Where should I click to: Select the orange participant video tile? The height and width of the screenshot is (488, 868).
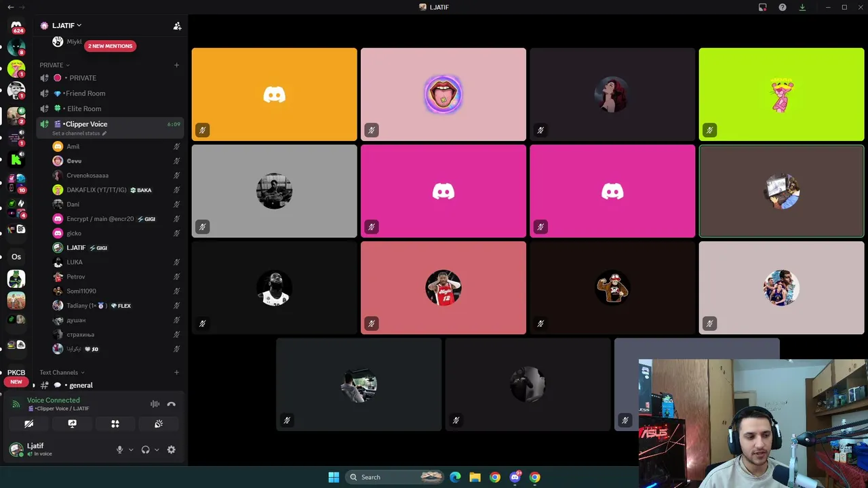click(274, 94)
